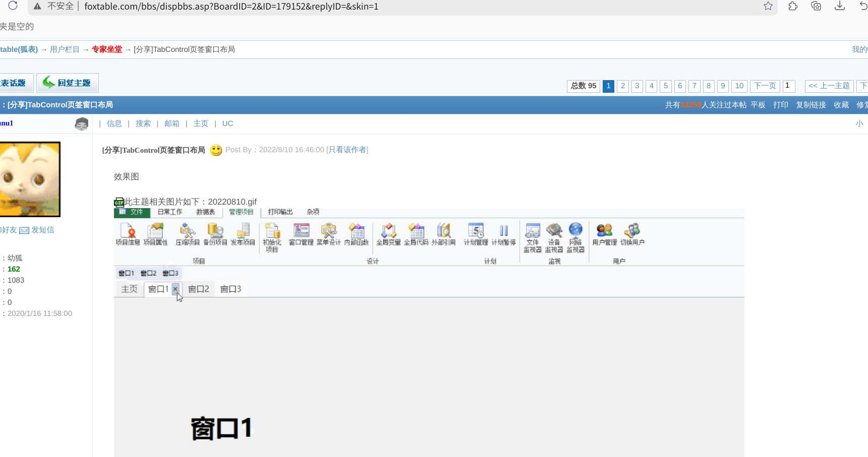Click the not-secure warning triangle icon
This screenshot has height=457, width=868.
point(37,7)
